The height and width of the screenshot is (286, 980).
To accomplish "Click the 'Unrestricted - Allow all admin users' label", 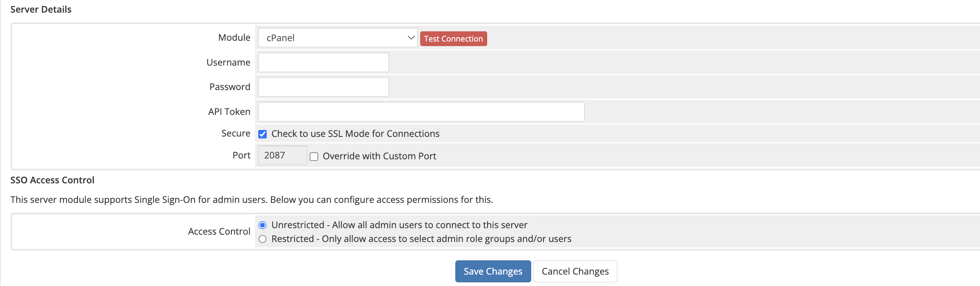I will [399, 225].
